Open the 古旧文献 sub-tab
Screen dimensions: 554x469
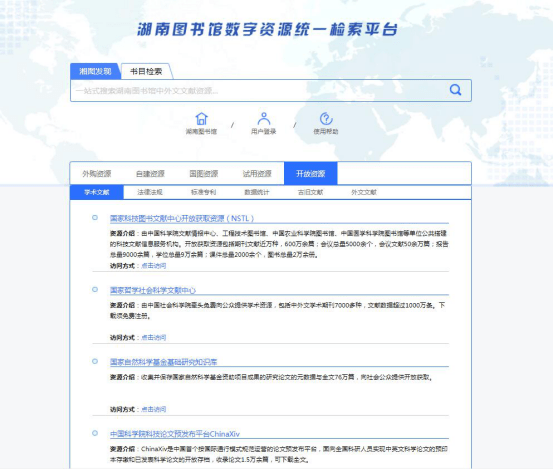click(310, 192)
